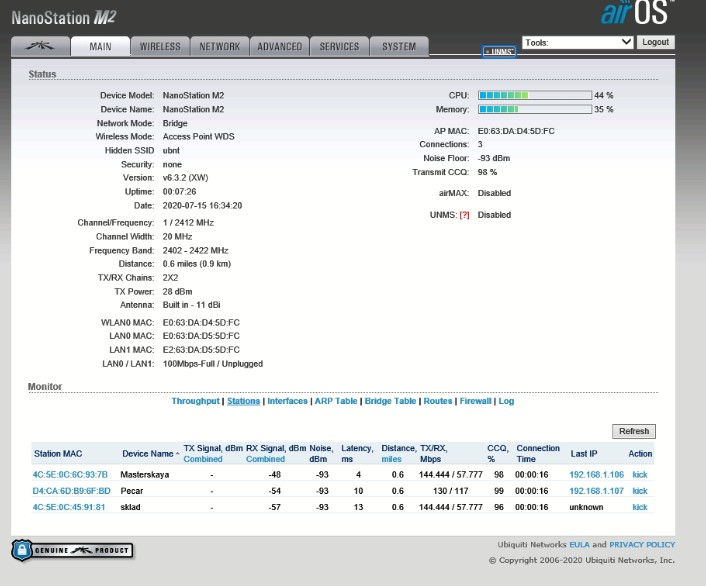Viewport: 706px width, 586px height.
Task: Click the Distance miles unit link
Action: (x=391, y=459)
